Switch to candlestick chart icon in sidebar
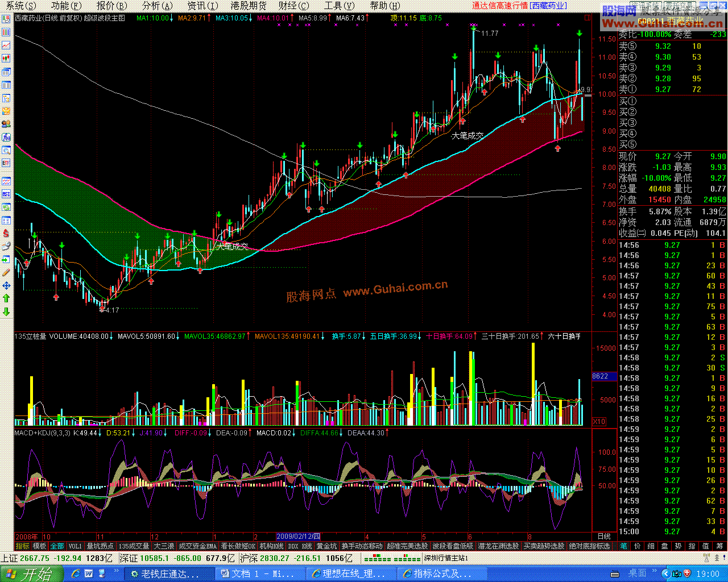This screenshot has height=582, width=728. pos(6,59)
